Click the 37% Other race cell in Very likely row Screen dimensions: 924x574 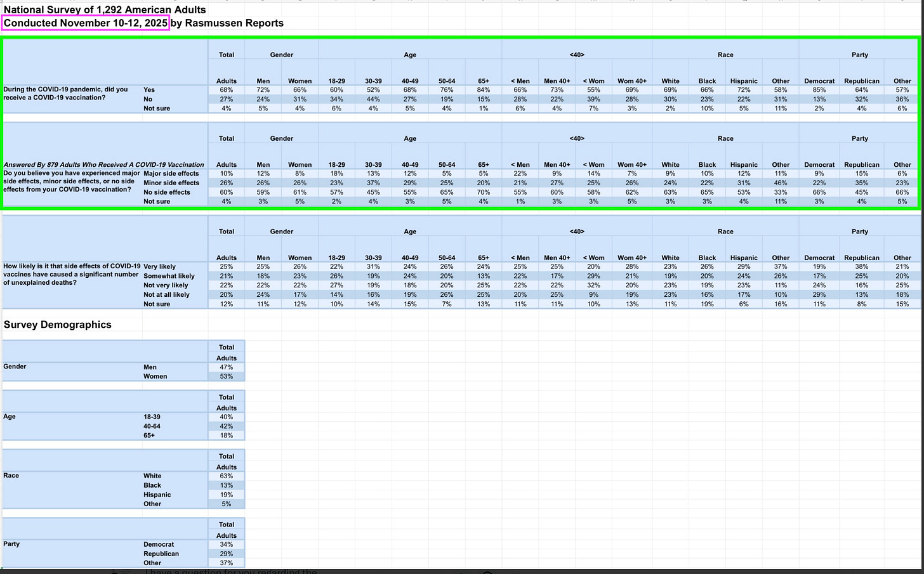click(781, 267)
